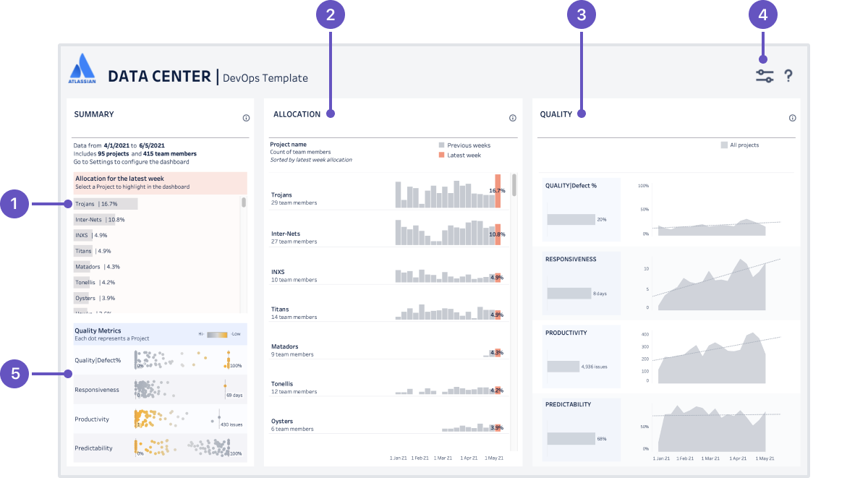Image resolution: width=868 pixels, height=478 pixels.
Task: Click the Atlassian logo
Action: pos(82,69)
